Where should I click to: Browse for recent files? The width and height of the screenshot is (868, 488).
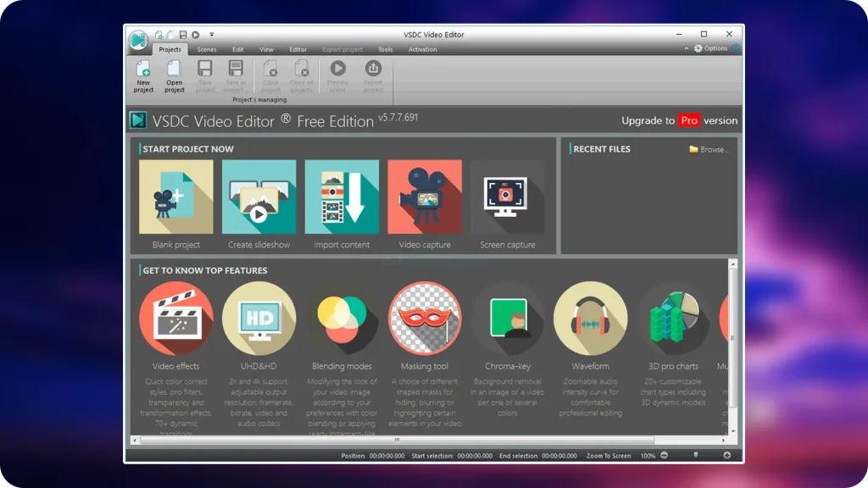pos(709,149)
